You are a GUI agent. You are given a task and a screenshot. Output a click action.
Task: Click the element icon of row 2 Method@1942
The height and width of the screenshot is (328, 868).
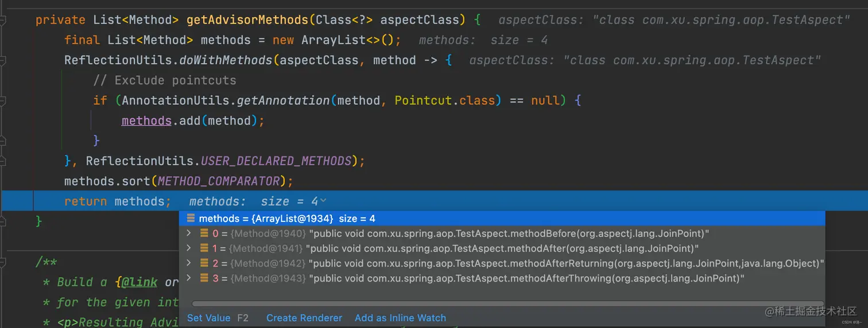tap(204, 263)
